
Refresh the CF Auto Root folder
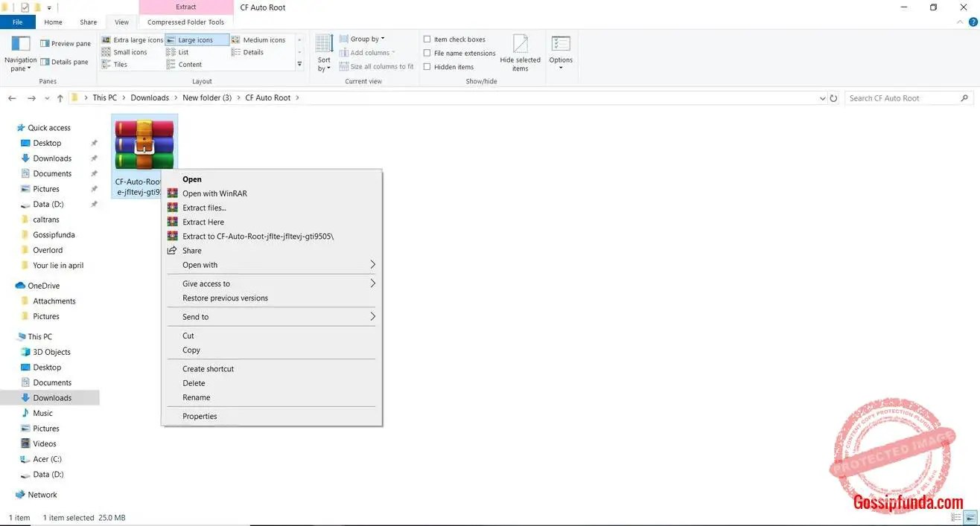tap(834, 98)
